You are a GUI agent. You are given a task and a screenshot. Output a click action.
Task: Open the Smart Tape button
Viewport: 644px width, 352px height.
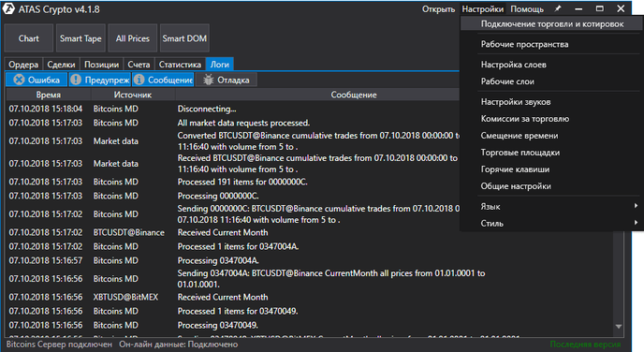click(x=80, y=38)
